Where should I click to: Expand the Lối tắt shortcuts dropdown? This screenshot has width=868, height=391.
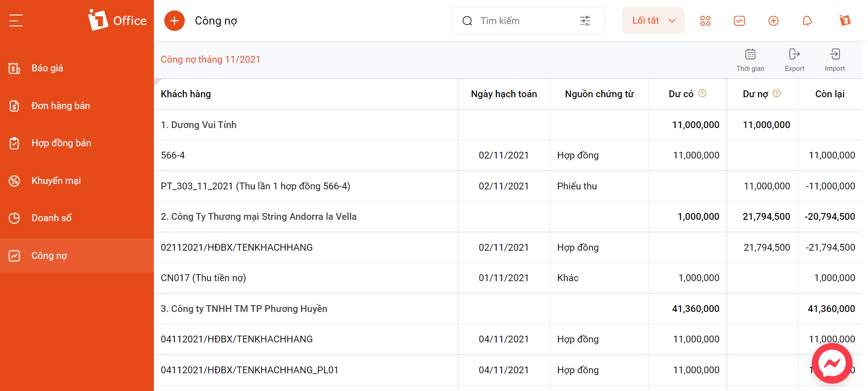point(653,20)
